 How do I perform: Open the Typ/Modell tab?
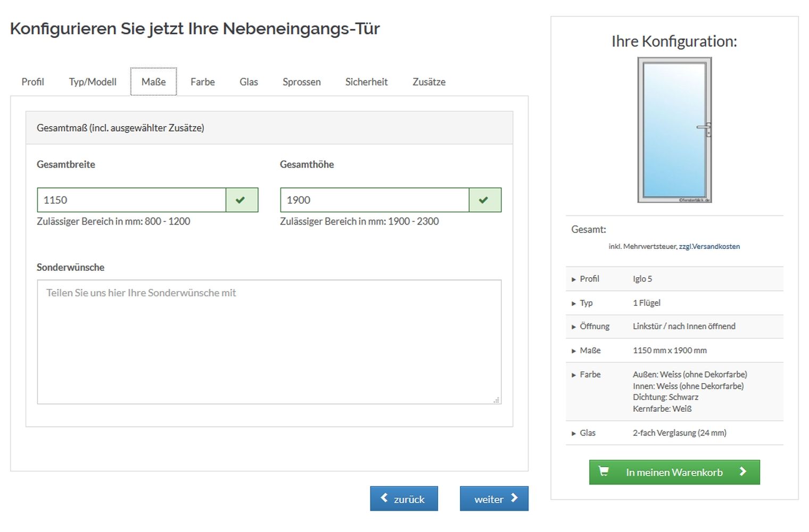tap(93, 82)
